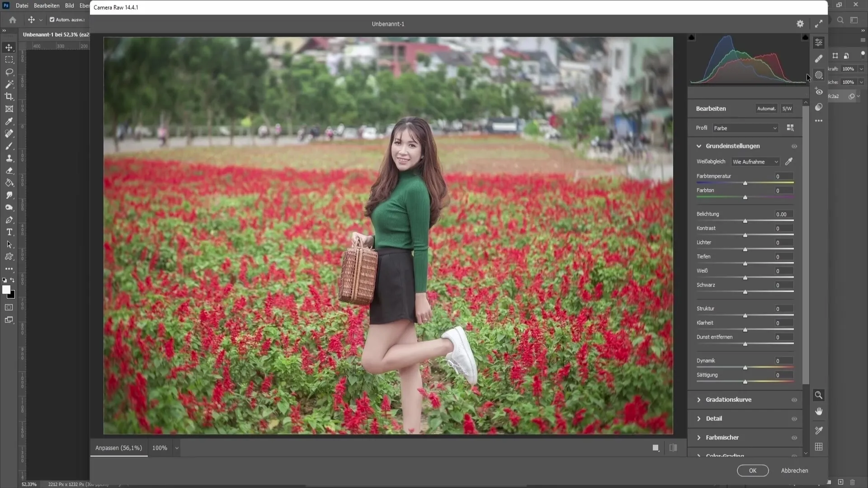Select the Camera Raw hand tool
868x488 pixels.
819,411
